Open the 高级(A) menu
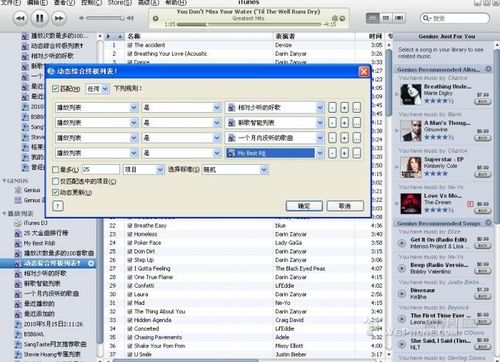The image size is (500, 362). click(148, 3)
